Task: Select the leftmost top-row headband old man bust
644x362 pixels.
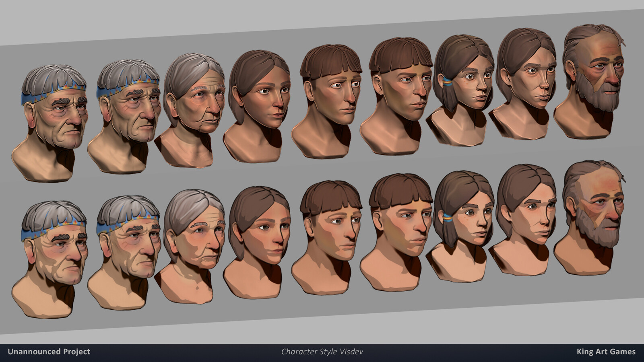Action: point(50,123)
